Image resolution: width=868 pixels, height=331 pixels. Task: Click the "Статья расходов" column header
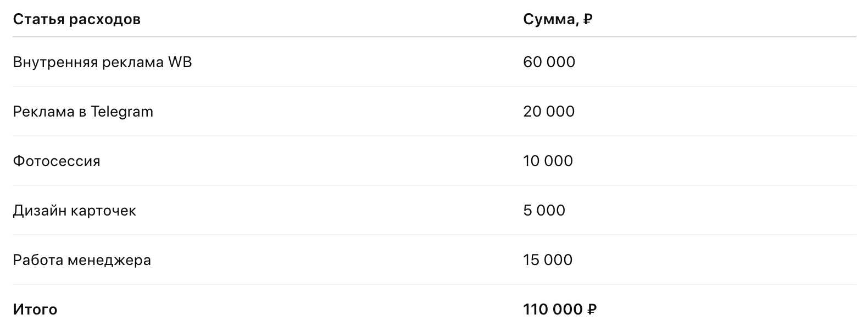click(76, 20)
